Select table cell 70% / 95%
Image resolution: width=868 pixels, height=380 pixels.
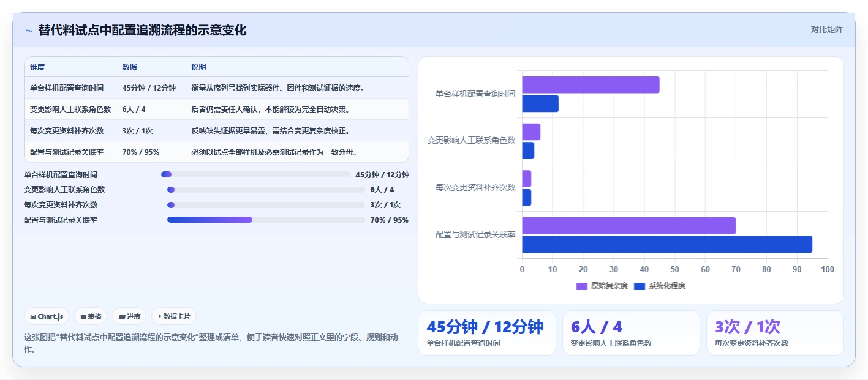pyautogui.click(x=141, y=152)
